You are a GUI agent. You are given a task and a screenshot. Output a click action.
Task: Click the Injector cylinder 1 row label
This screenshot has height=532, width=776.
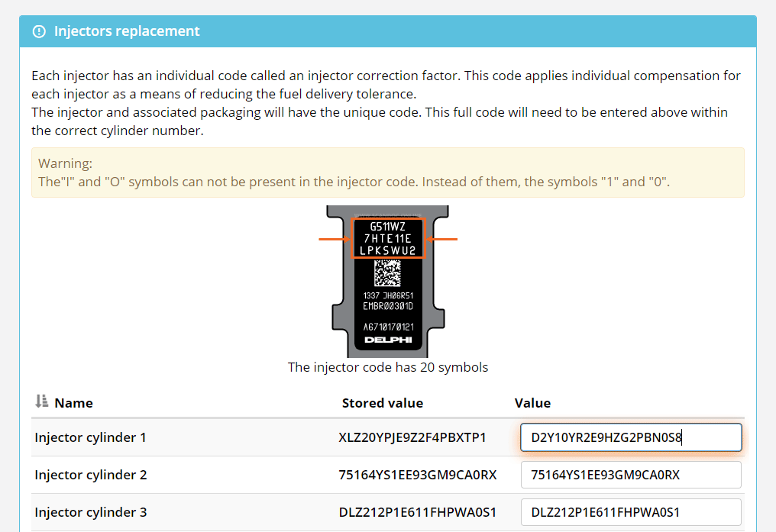pyautogui.click(x=90, y=438)
